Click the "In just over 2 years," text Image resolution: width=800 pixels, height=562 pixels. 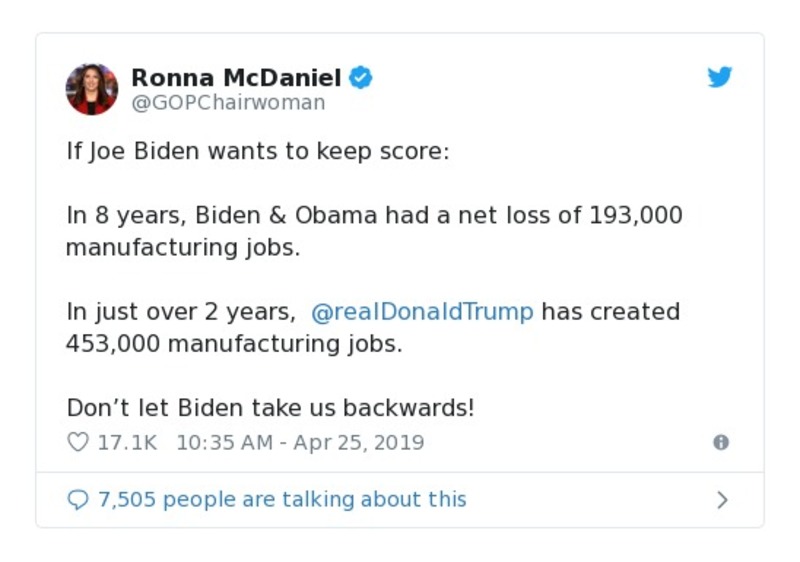tap(181, 311)
